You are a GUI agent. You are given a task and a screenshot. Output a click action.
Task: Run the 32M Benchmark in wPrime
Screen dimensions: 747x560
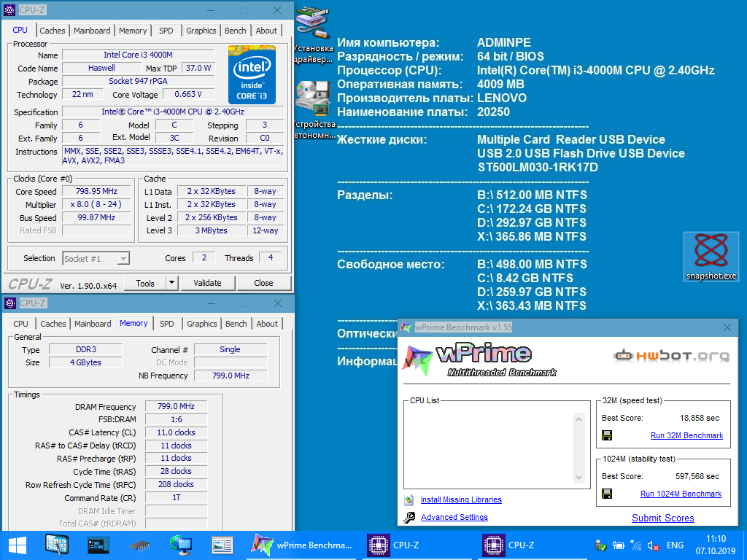[x=686, y=436]
